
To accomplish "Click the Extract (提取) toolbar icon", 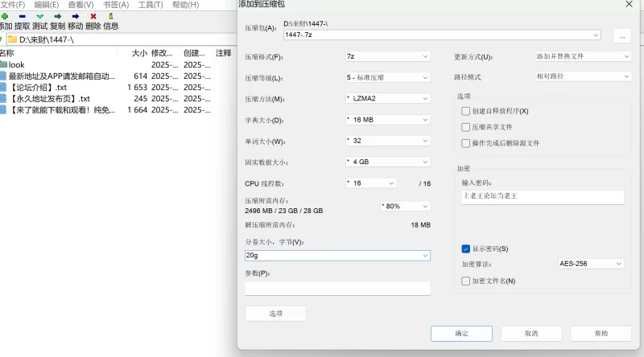I will click(x=23, y=16).
